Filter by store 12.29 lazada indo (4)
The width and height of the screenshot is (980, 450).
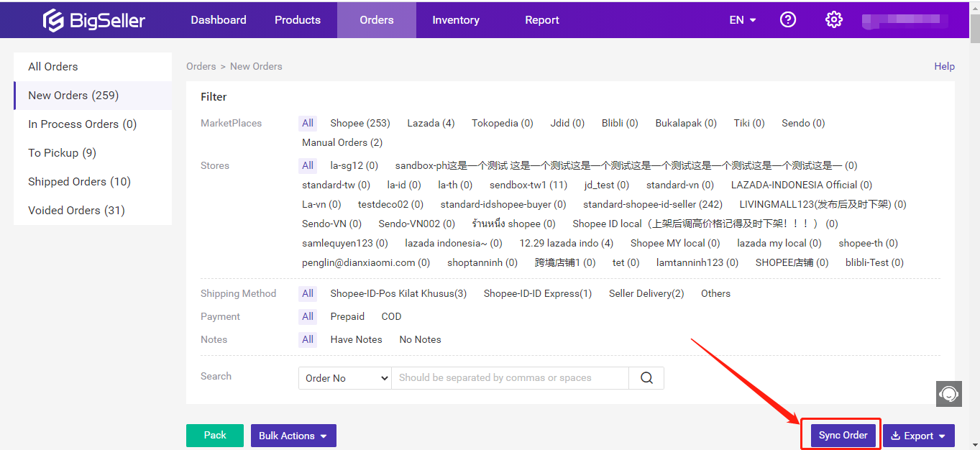click(567, 244)
